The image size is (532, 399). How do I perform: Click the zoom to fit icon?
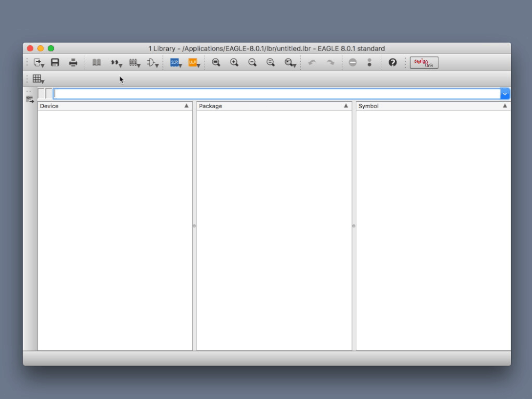click(x=216, y=62)
